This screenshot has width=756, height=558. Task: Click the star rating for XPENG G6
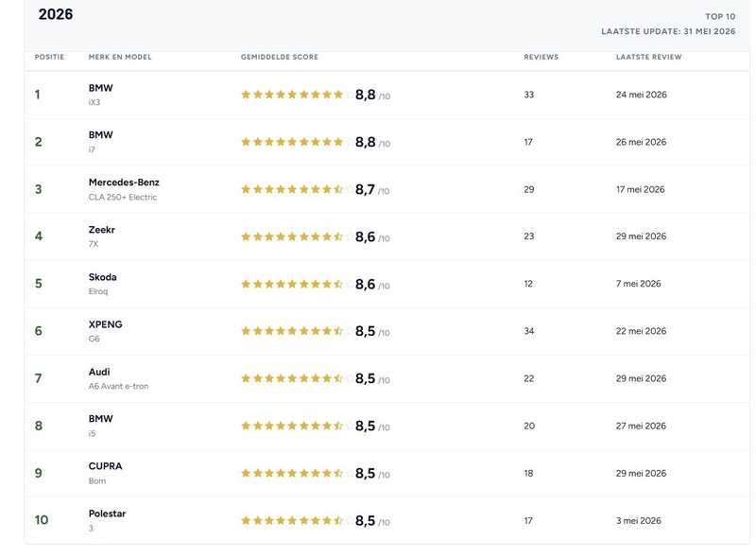(x=298, y=331)
